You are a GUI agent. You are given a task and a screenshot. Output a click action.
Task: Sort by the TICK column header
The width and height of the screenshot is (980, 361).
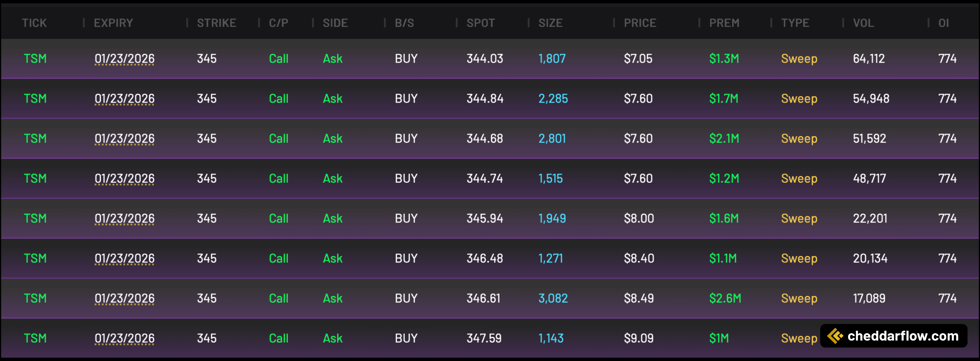pos(34,23)
